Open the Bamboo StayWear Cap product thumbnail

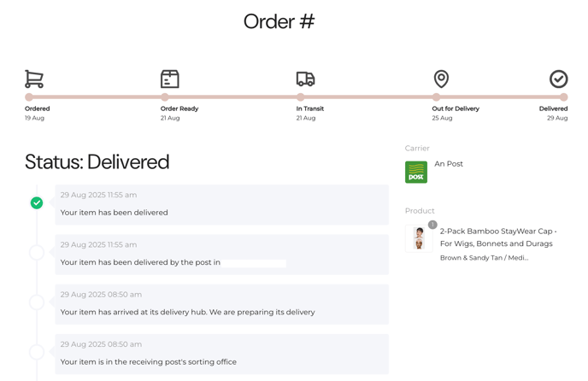coord(420,238)
